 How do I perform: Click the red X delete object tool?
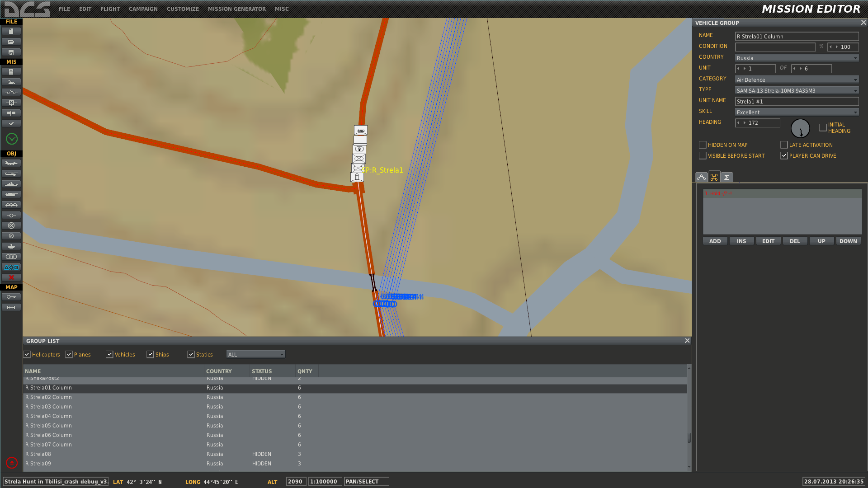pos(11,277)
